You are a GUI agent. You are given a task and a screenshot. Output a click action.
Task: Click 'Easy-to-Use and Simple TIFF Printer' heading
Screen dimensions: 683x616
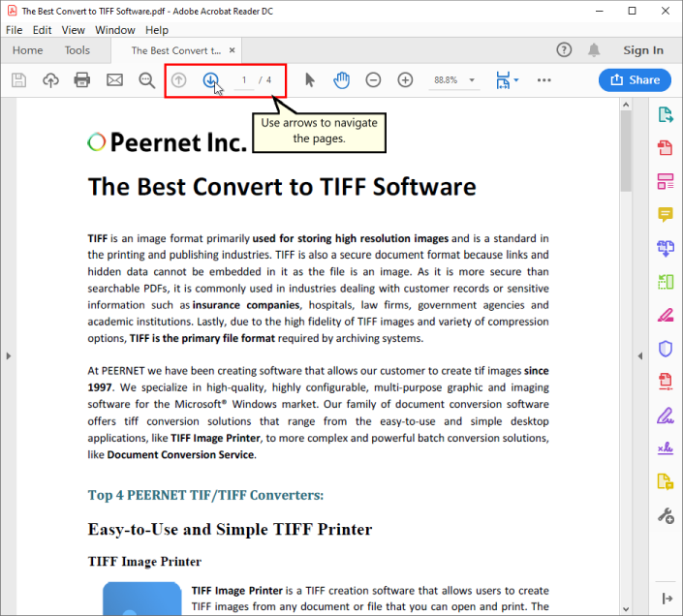(x=230, y=530)
